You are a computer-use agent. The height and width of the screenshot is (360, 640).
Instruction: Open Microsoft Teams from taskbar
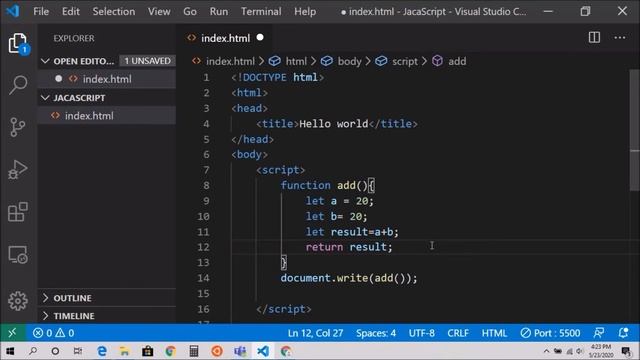(240, 351)
